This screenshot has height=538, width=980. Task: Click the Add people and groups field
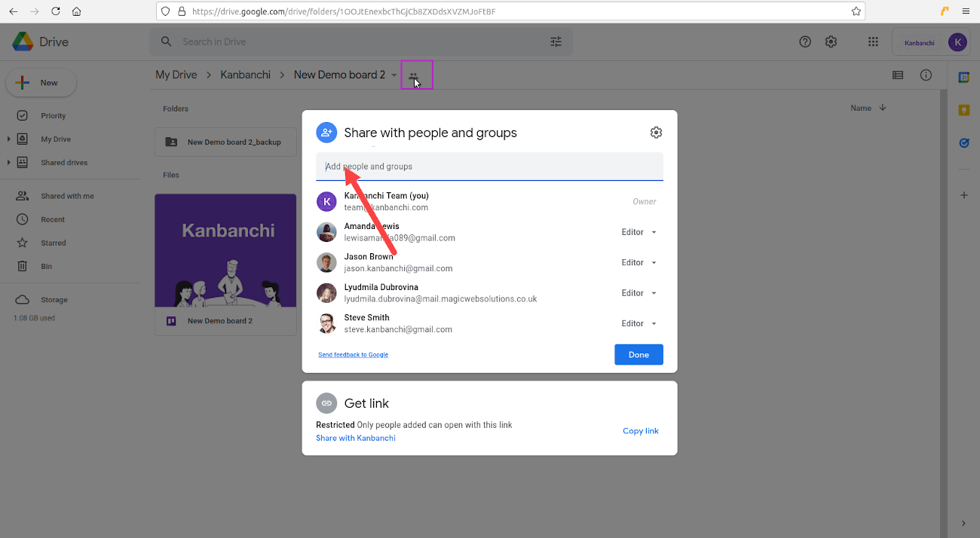[489, 167]
